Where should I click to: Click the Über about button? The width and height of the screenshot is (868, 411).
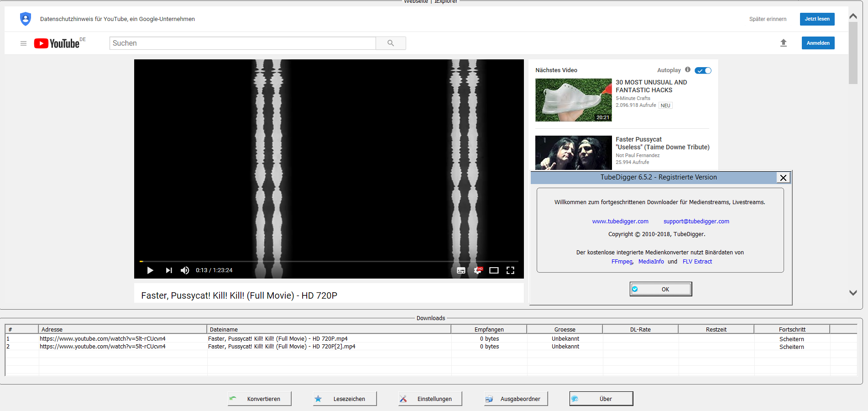[601, 399]
